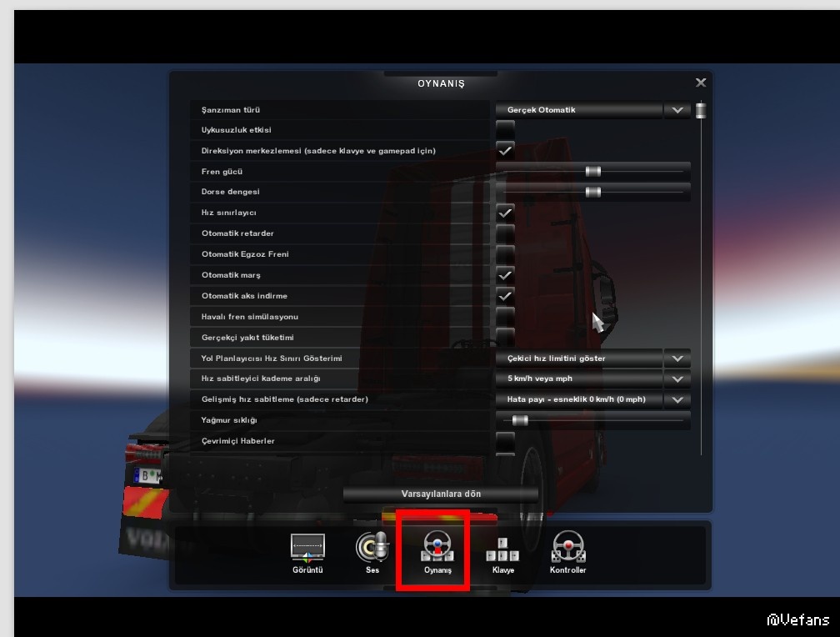Expand Yol Planlayıcısı Hız Sınırı arrow

click(x=677, y=359)
